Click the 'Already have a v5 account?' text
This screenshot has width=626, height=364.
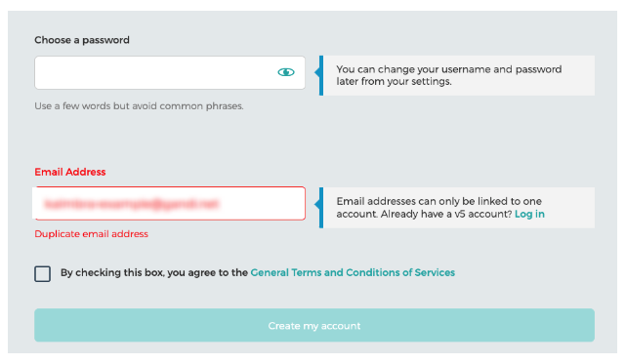(446, 214)
